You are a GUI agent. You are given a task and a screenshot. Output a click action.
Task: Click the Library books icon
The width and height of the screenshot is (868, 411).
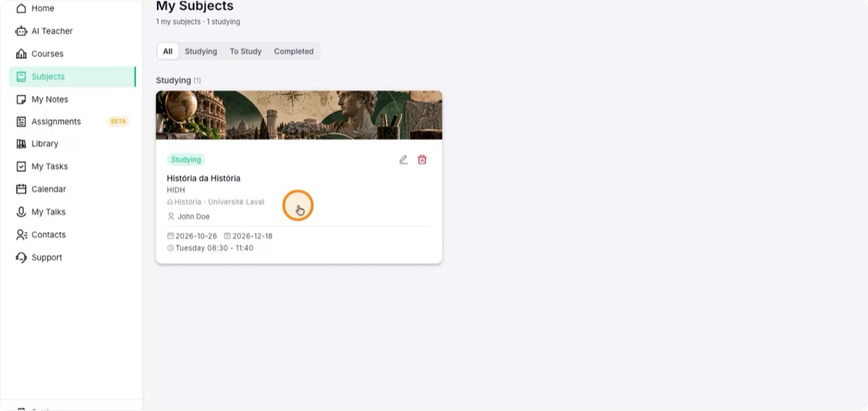[21, 144]
